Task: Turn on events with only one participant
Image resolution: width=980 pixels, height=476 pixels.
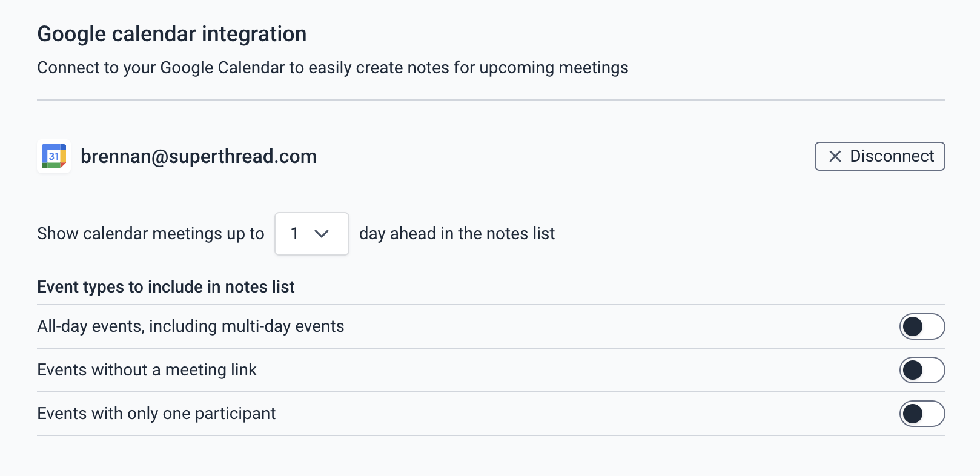Action: (921, 414)
